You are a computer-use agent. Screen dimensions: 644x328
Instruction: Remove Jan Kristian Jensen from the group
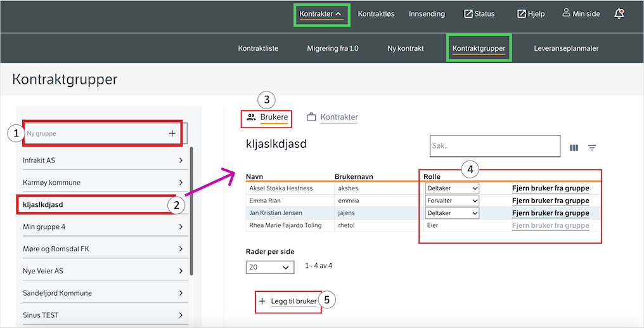coord(550,213)
